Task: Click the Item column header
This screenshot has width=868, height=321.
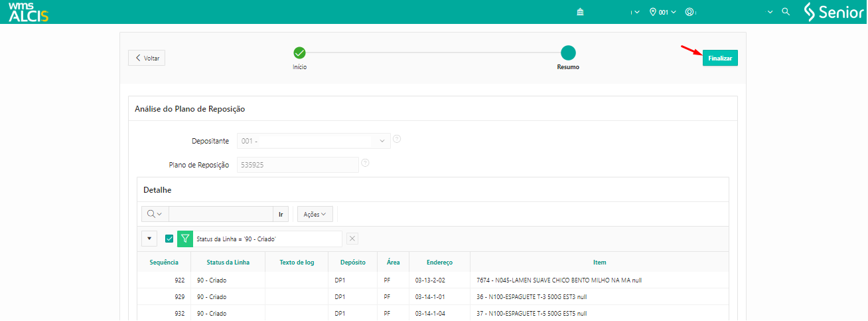Action: point(599,263)
